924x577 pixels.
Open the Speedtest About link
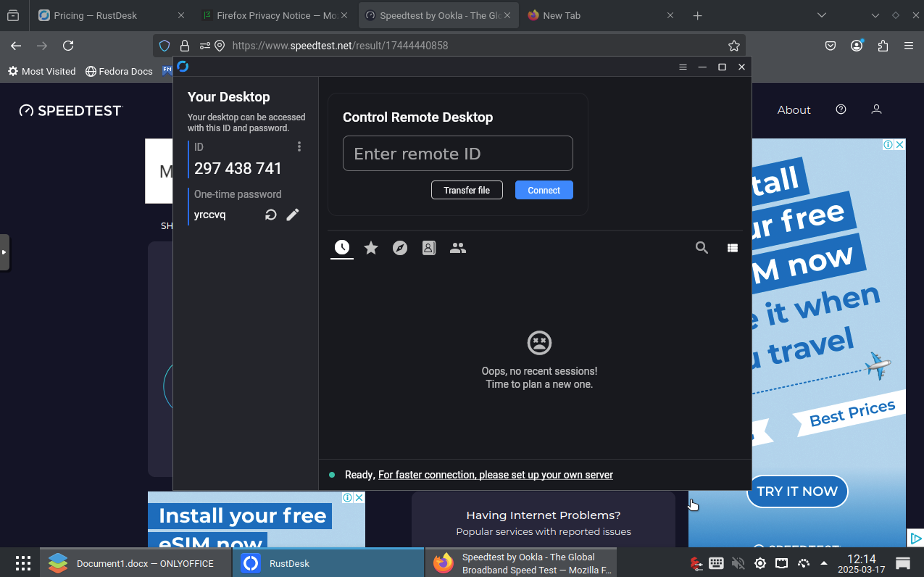click(794, 110)
